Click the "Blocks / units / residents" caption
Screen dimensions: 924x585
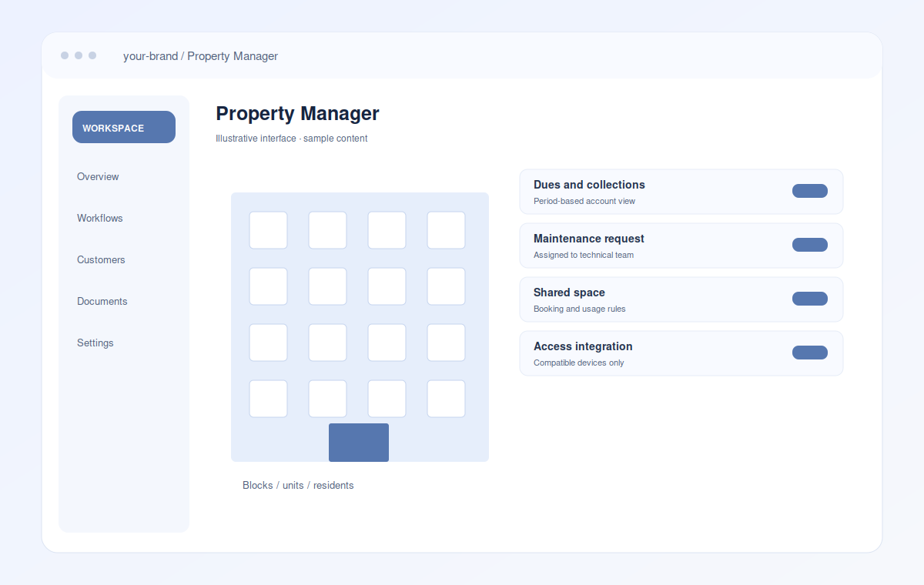[x=298, y=486]
